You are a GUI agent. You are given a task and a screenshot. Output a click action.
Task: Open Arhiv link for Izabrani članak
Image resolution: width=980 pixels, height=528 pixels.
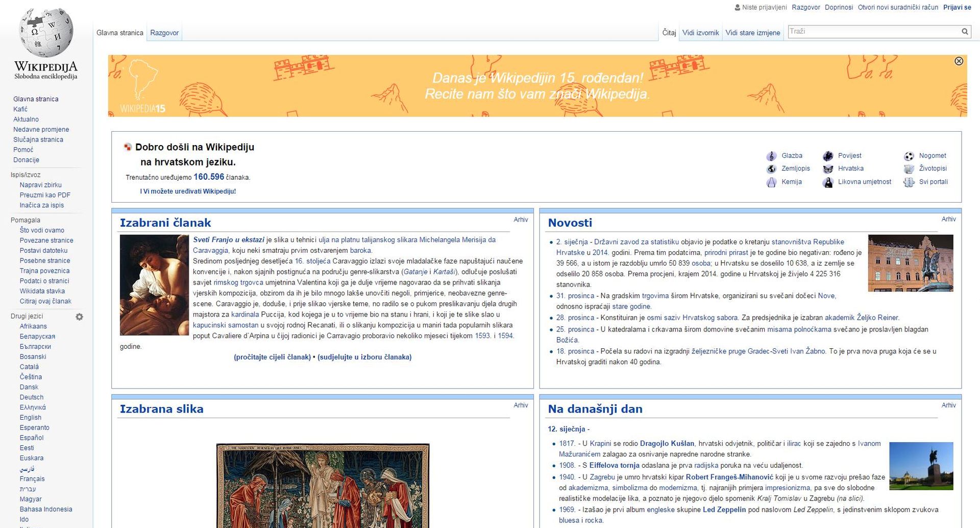(521, 220)
